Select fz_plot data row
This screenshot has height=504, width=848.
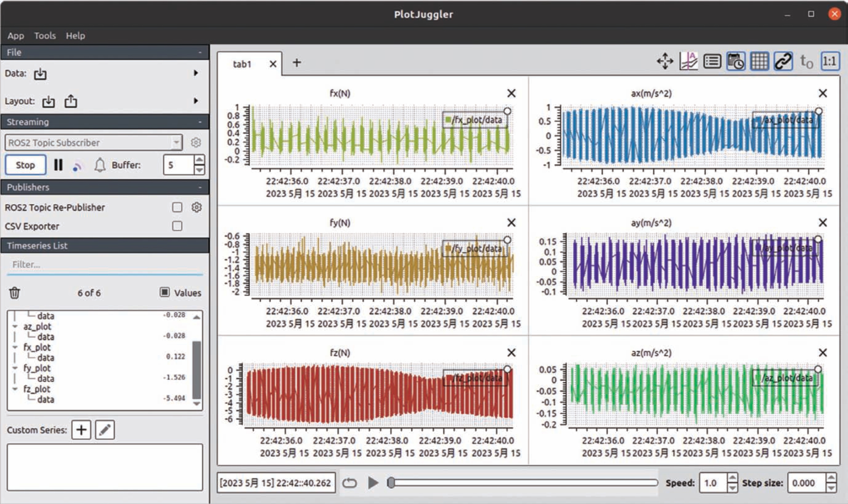tap(98, 399)
